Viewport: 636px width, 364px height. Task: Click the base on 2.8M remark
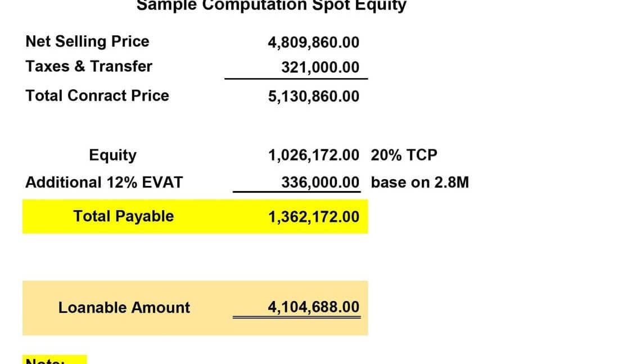pyautogui.click(x=420, y=183)
